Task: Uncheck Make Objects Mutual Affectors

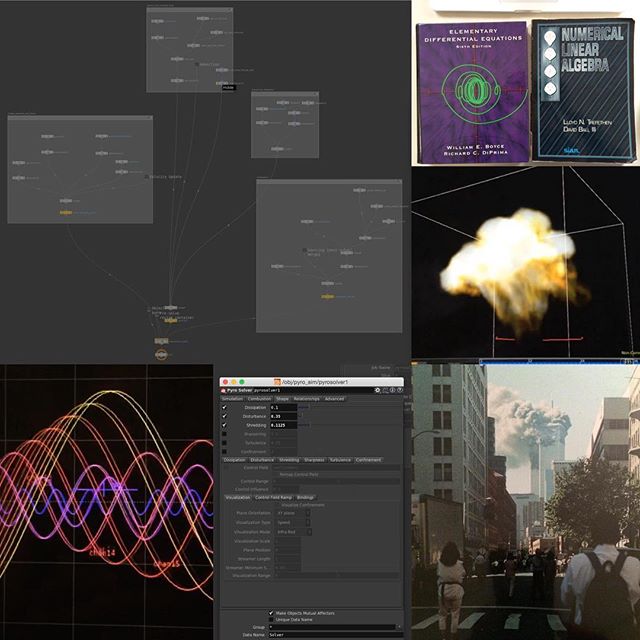Action: pos(271,612)
